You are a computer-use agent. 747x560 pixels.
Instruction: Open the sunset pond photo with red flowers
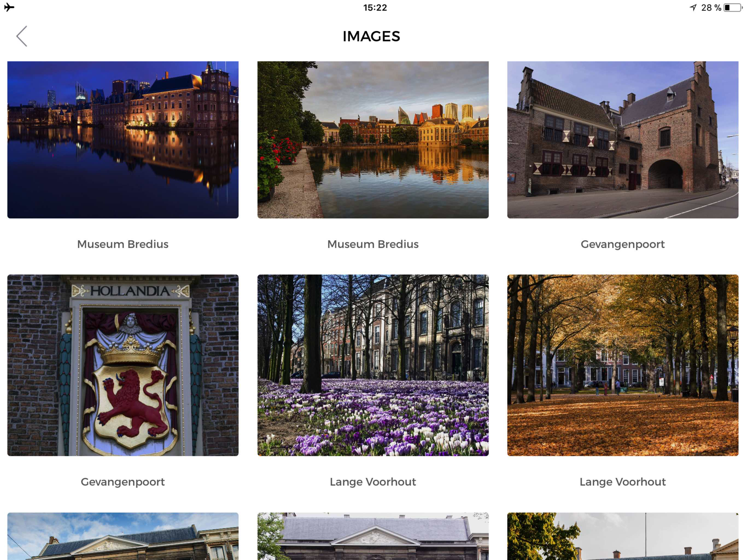pos(373,140)
